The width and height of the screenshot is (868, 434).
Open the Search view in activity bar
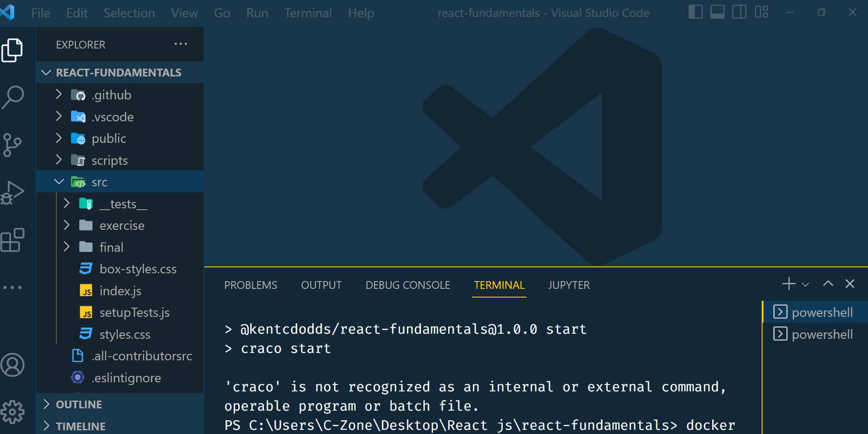click(12, 98)
